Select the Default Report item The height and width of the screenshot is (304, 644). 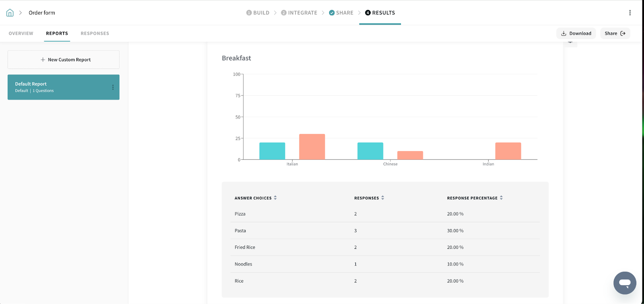(x=56, y=87)
